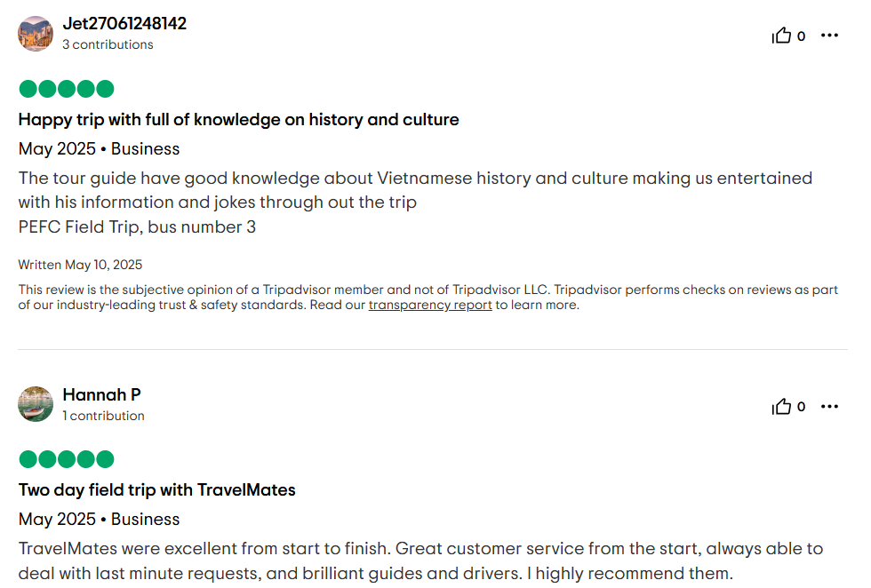Click the Written May 10, 2025 date
The height and width of the screenshot is (588, 871).
tap(80, 265)
